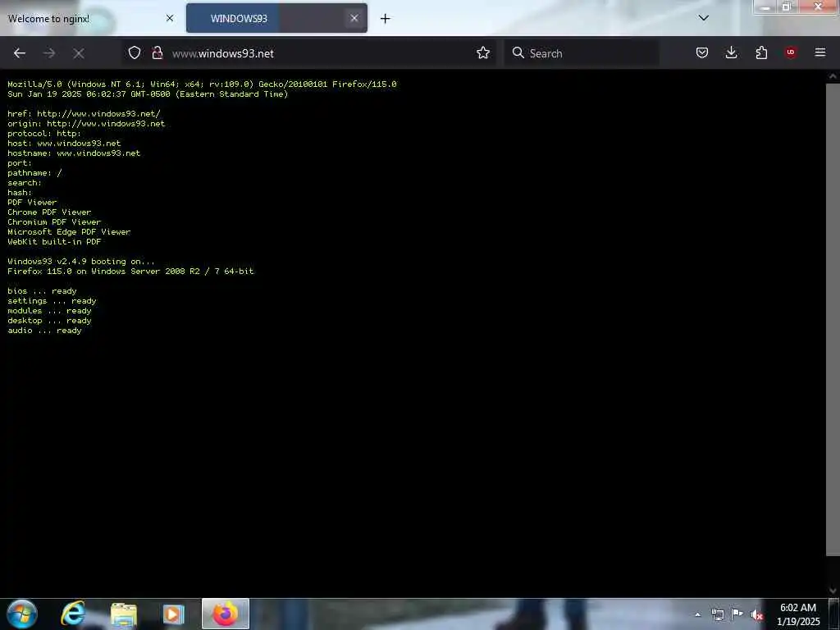
Task: Open the taskbar clock showing 6:02 AM
Action: pos(798,614)
